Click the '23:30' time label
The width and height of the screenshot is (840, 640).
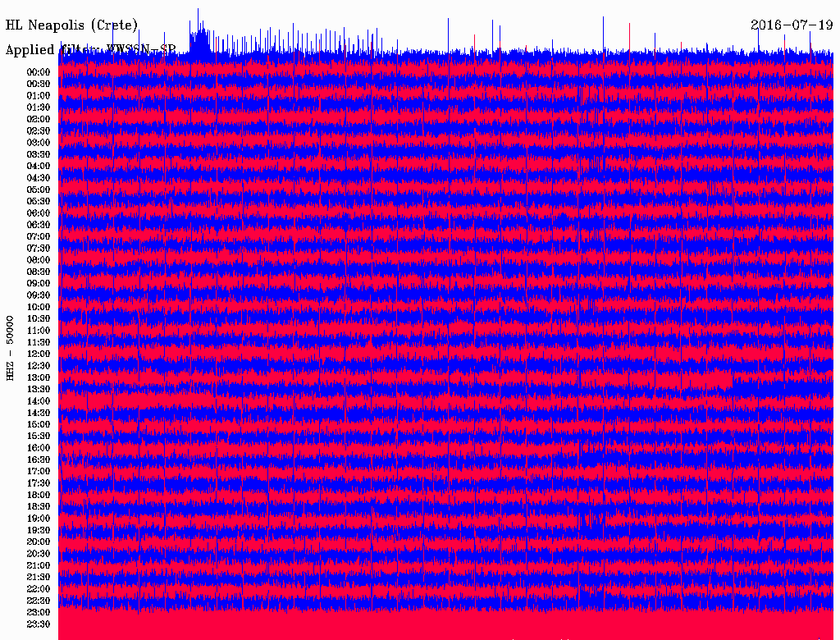point(39,624)
